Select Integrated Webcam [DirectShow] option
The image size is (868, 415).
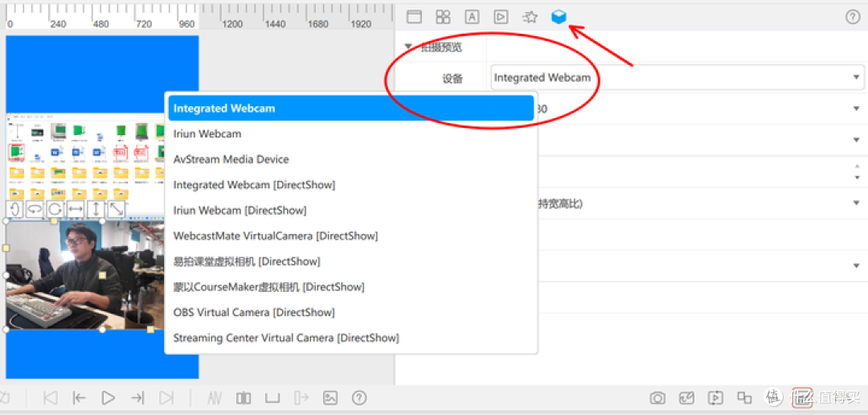coord(351,185)
